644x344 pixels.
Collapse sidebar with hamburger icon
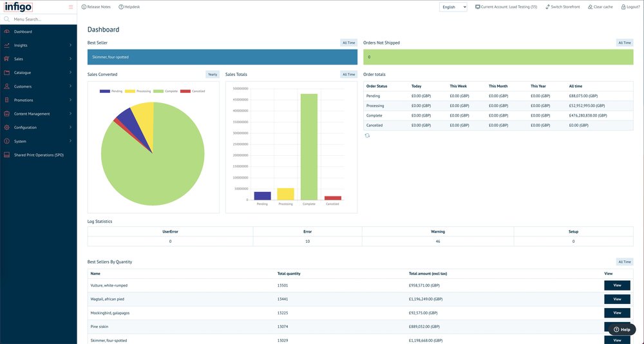[x=71, y=7]
